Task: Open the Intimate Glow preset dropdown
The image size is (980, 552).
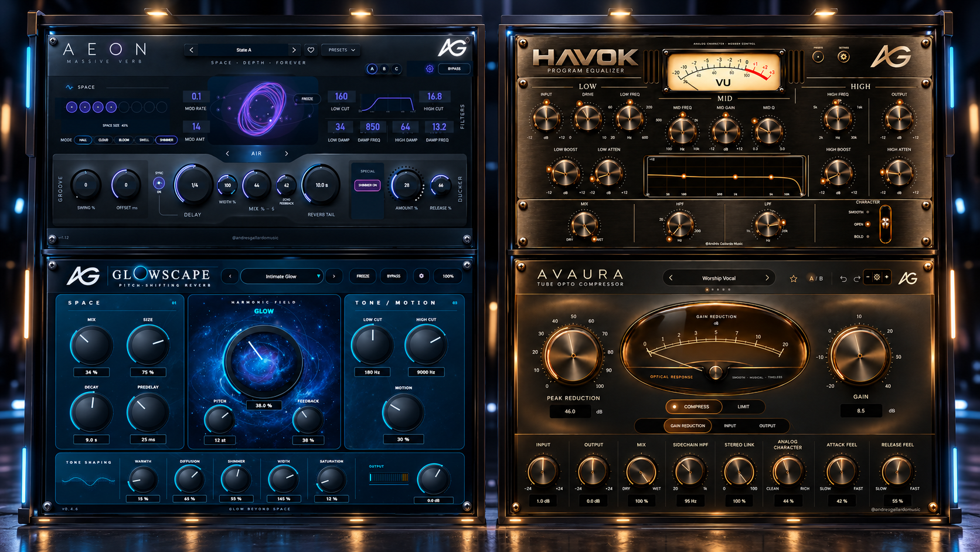Action: tap(282, 276)
